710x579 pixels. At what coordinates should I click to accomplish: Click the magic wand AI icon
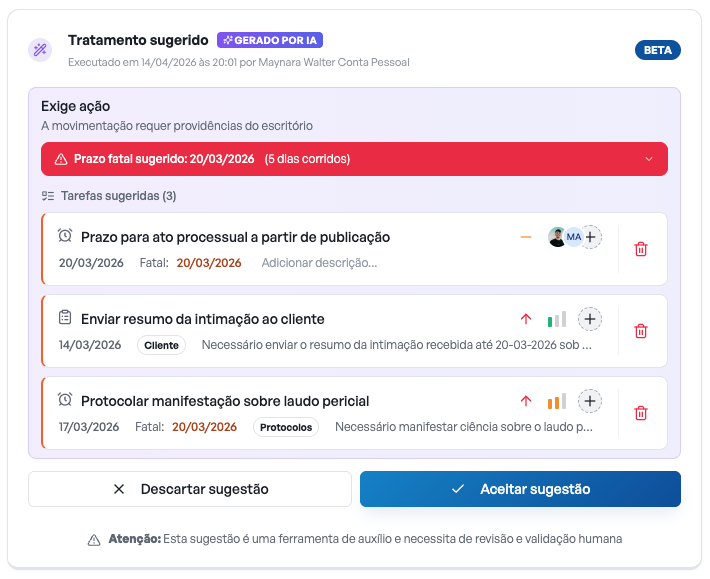(x=40, y=50)
